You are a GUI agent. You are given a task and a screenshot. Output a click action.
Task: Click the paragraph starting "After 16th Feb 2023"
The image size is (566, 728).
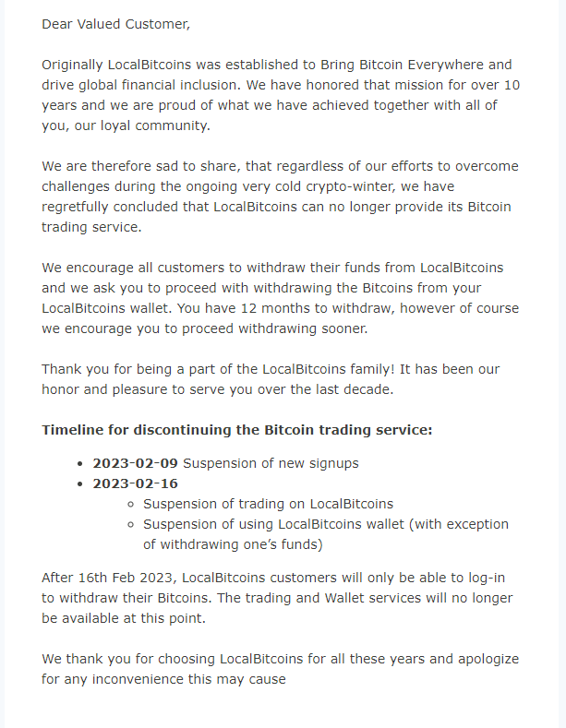(x=280, y=598)
